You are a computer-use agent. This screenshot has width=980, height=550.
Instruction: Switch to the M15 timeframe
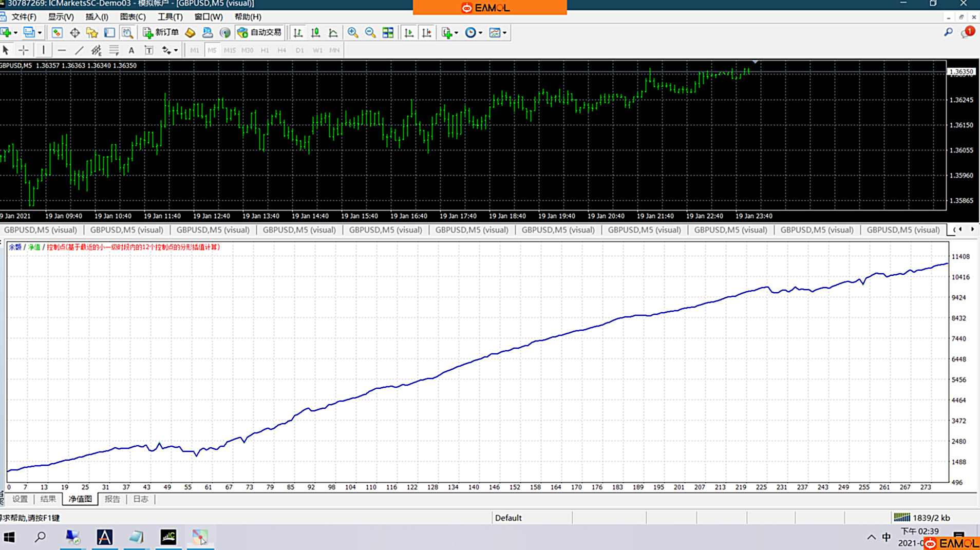(230, 50)
